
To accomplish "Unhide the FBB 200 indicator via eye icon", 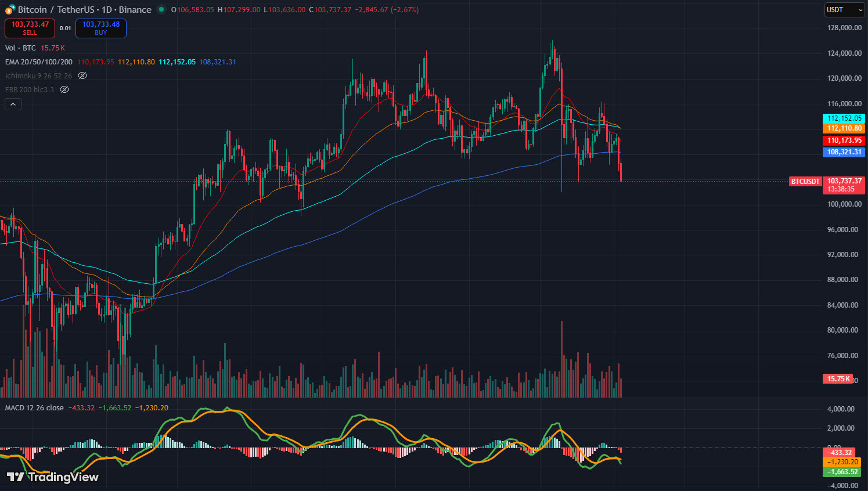I will [64, 90].
